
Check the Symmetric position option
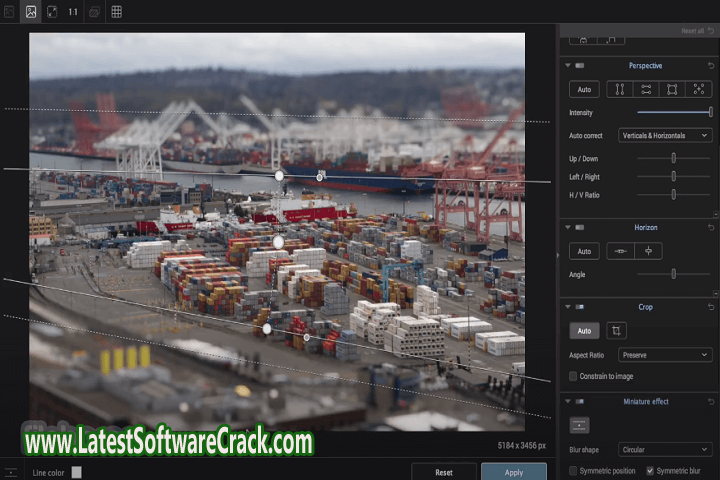tap(573, 470)
